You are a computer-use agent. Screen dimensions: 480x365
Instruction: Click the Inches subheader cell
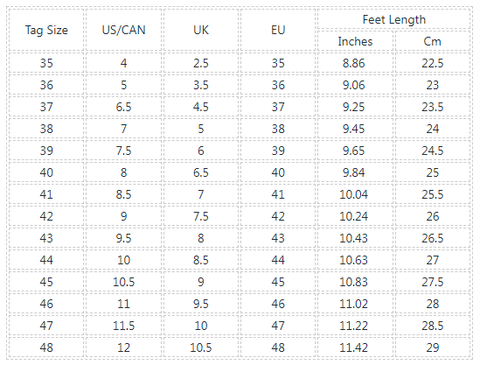click(x=355, y=41)
